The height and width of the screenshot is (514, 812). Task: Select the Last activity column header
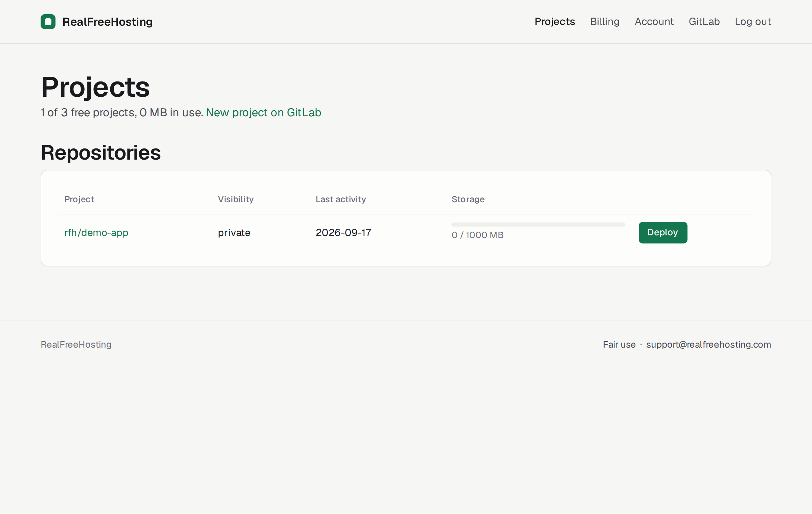(x=341, y=199)
